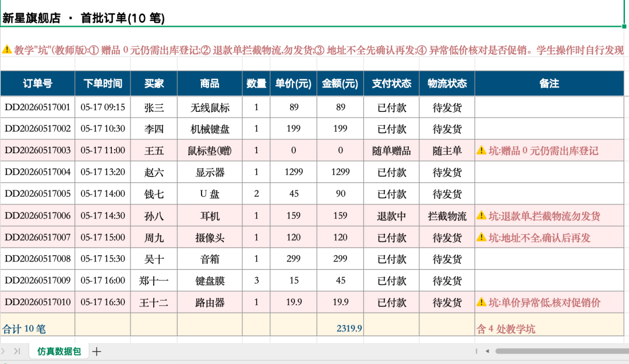Image resolution: width=629 pixels, height=364 pixels.
Task: Click the horizontal scrollbar left arrow
Action: coord(487,351)
